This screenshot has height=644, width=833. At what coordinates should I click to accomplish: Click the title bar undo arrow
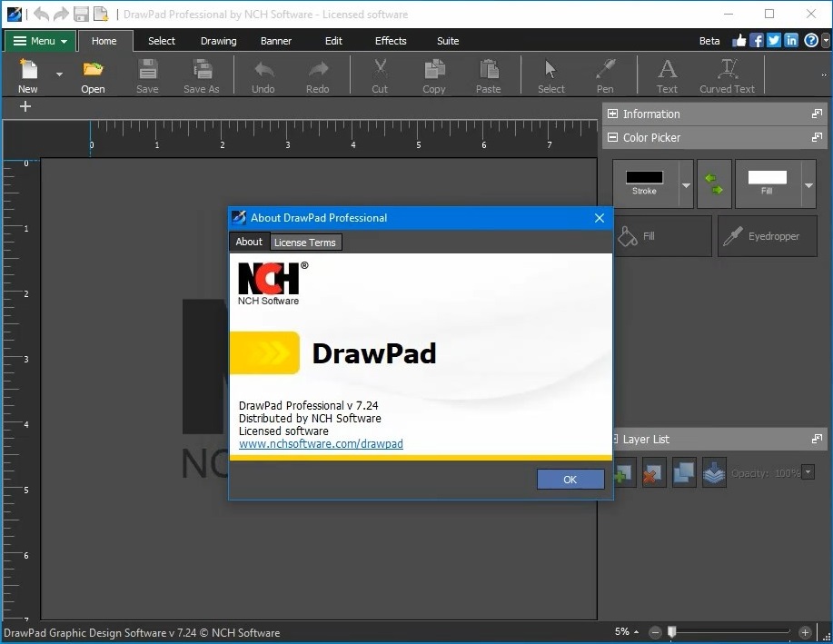tap(42, 15)
